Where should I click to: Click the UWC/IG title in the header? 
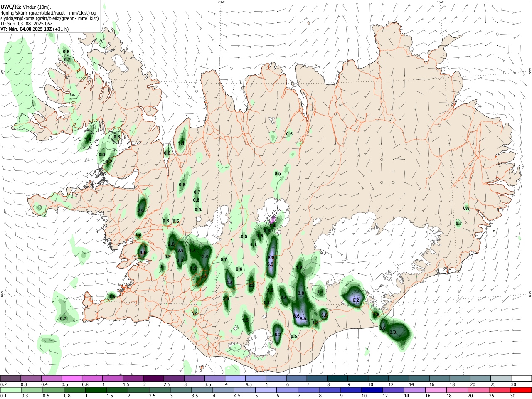click(10, 7)
